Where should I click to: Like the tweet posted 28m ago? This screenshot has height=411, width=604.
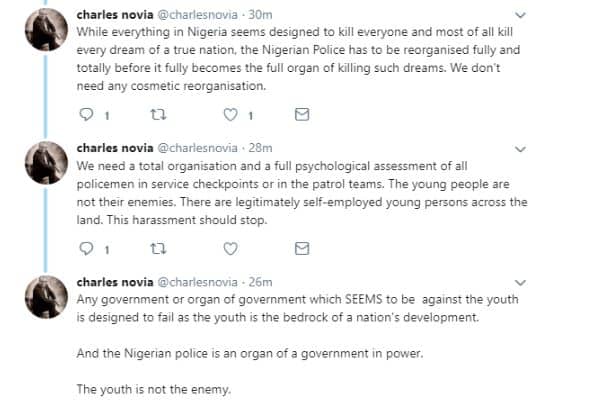point(230,247)
